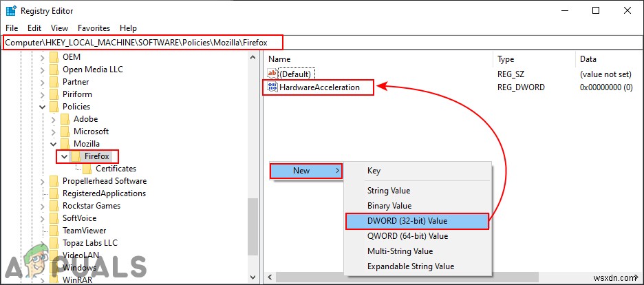Select the Propellerhead Software folder icon
The width and height of the screenshot is (644, 285).
(x=54, y=181)
